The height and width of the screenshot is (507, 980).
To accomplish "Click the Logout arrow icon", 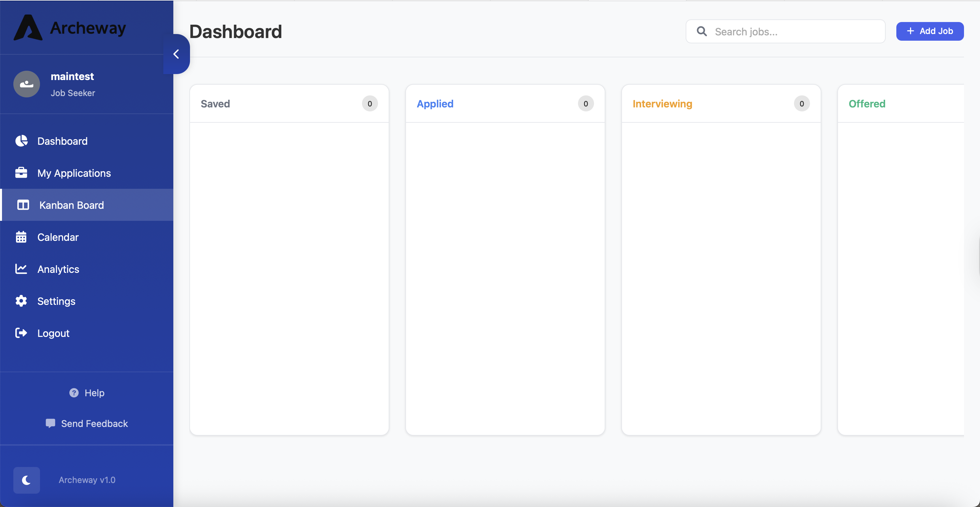I will (21, 333).
